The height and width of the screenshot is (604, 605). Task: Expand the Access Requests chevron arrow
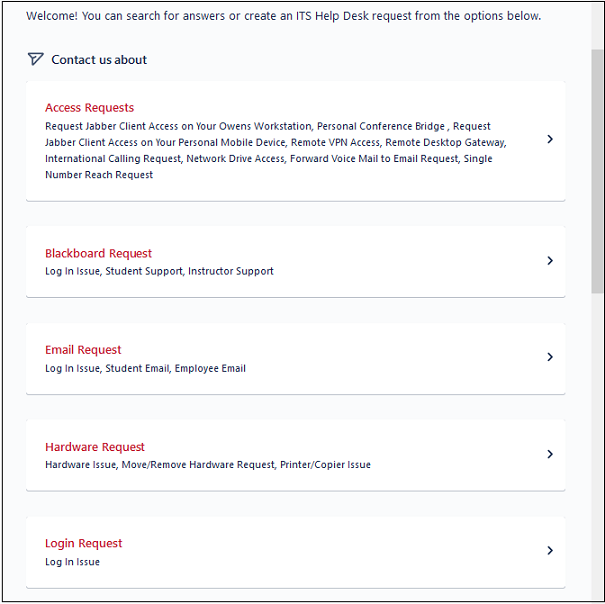click(550, 140)
